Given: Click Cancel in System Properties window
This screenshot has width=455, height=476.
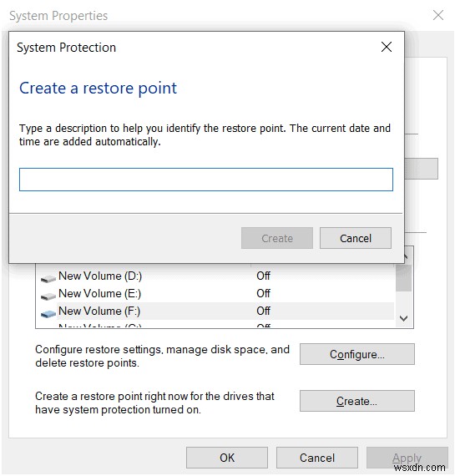Looking at the screenshot, I should pos(316,458).
